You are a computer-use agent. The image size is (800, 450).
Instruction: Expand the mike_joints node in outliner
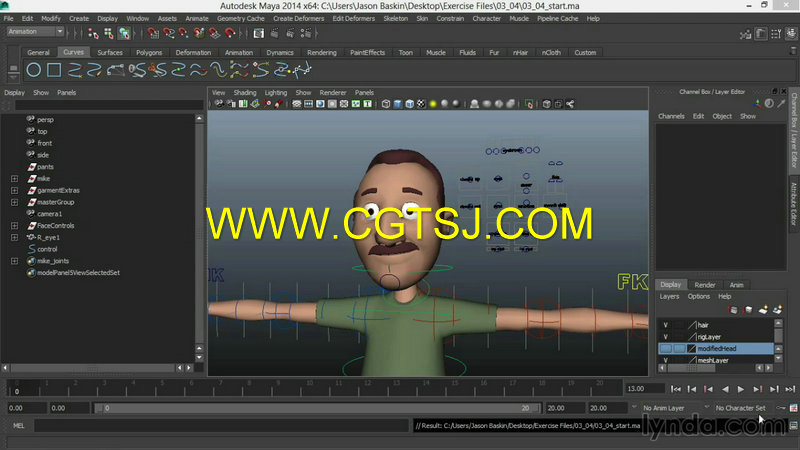(14, 261)
